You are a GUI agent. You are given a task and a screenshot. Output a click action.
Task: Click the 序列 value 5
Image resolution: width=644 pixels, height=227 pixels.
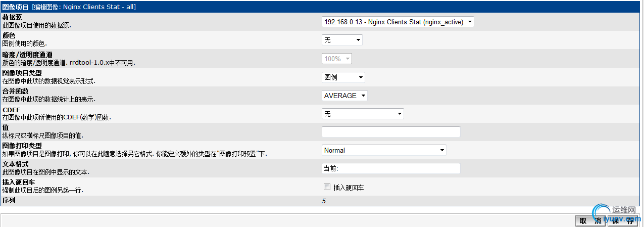tap(324, 201)
